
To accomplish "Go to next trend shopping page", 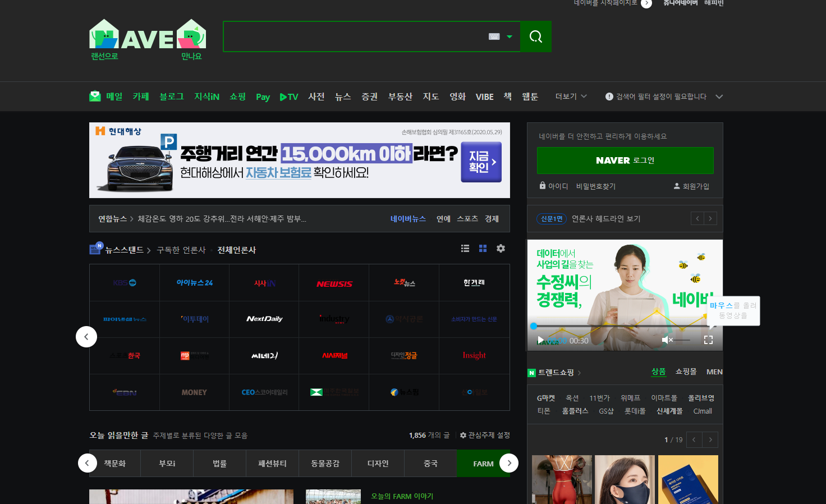I will 710,439.
